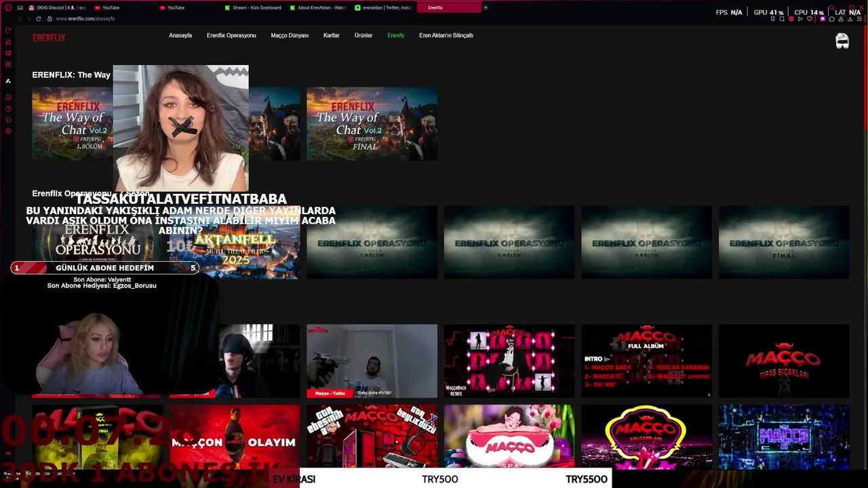Click the helmet profile avatar on Erenflix

tap(842, 41)
